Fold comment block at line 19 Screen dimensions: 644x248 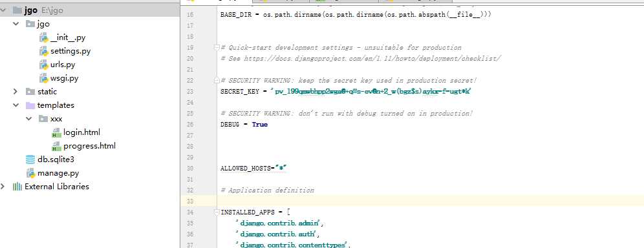pos(217,48)
